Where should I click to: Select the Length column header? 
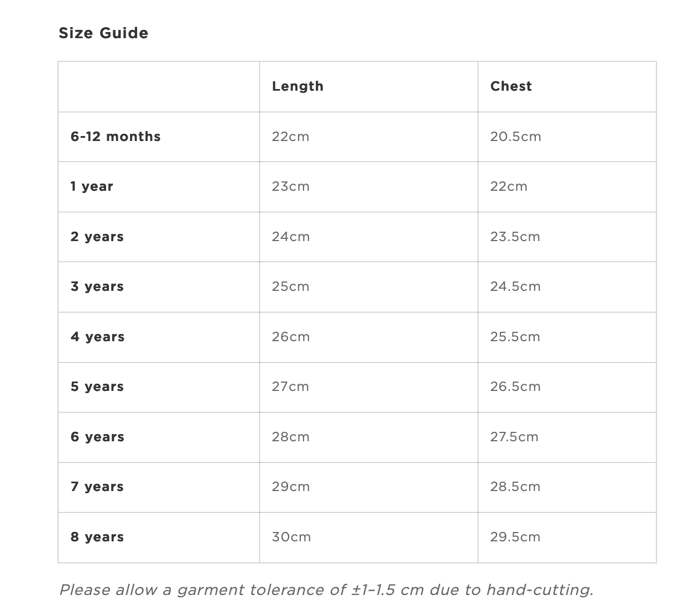[297, 86]
